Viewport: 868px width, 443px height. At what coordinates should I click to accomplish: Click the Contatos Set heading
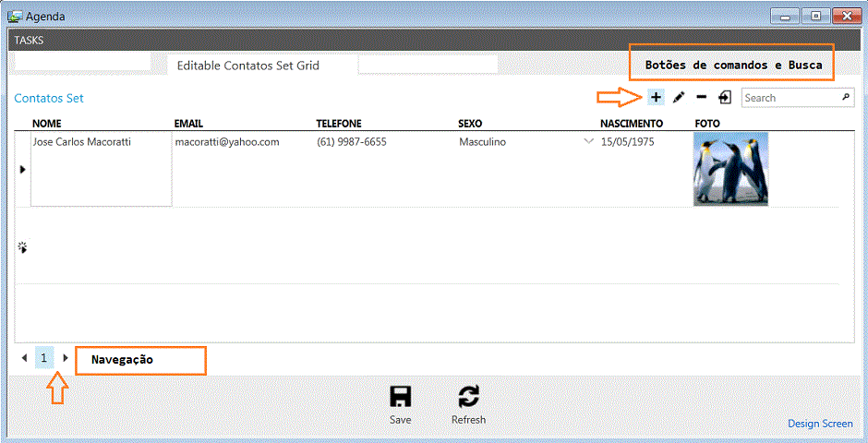(49, 98)
